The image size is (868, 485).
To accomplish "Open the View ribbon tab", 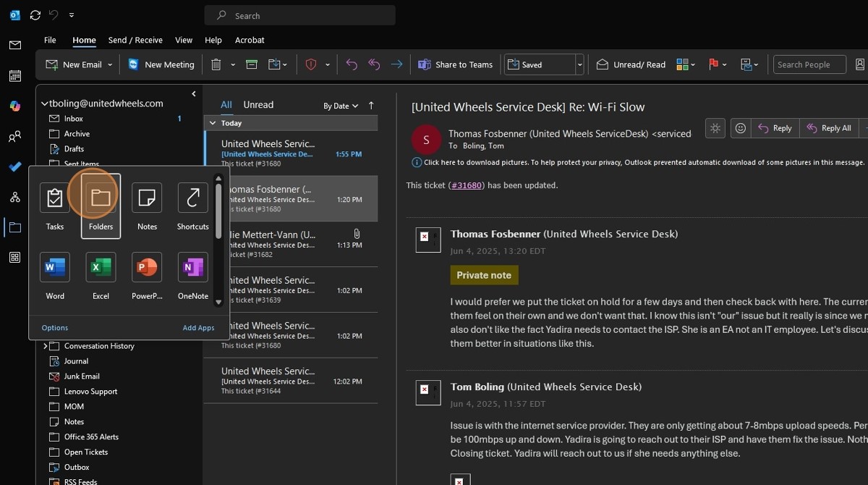I will pyautogui.click(x=184, y=40).
